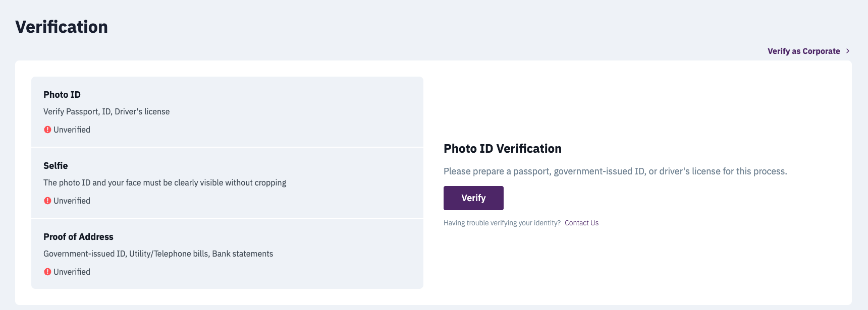Click the 'Verify Passport, ID, Driver's license' description

point(106,112)
